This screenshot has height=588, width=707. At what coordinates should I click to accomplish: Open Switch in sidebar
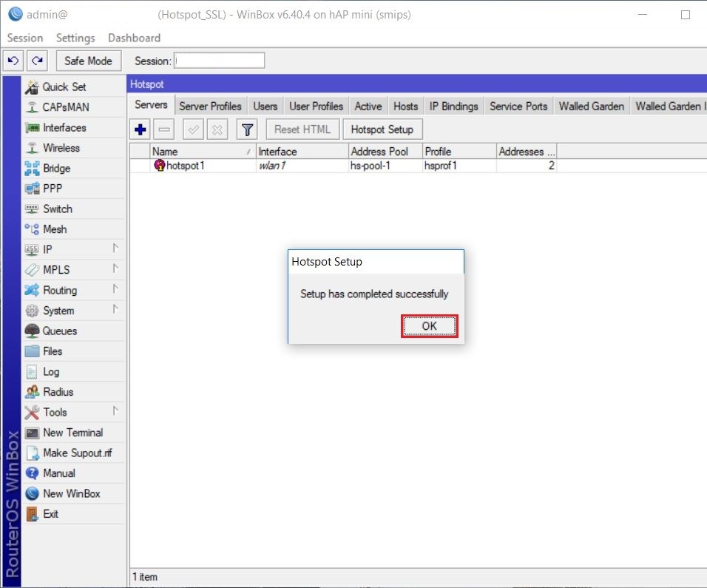(74, 209)
